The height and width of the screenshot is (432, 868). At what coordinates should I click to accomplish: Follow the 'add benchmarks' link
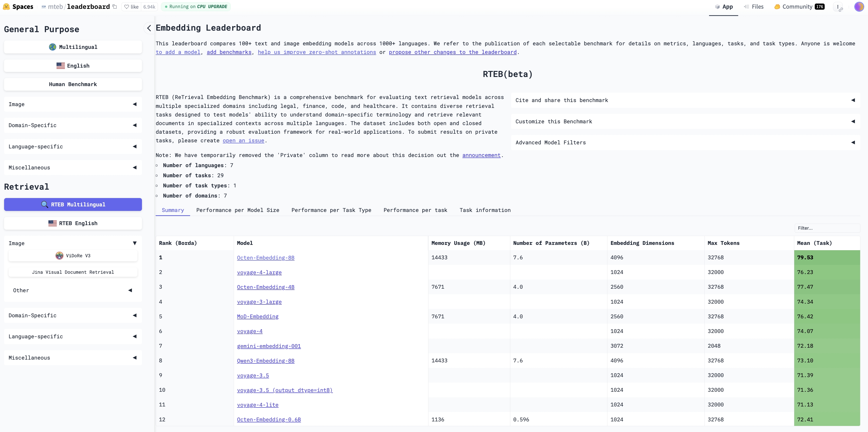coord(229,52)
